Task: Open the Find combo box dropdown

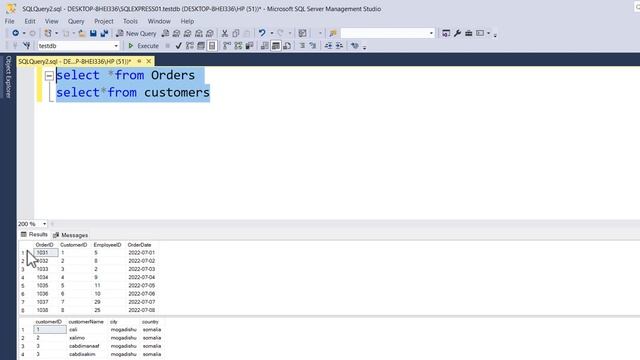Action: click(x=431, y=33)
